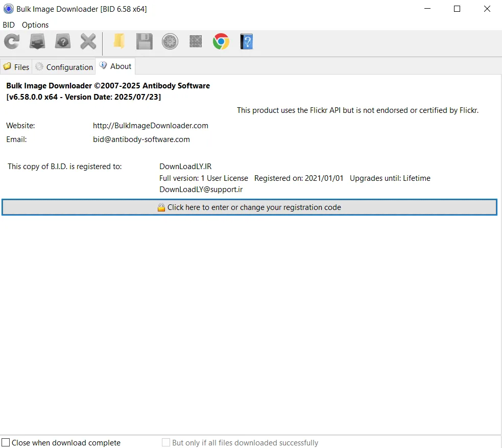Click to enter or change registration code
The image size is (502, 448).
(x=249, y=207)
